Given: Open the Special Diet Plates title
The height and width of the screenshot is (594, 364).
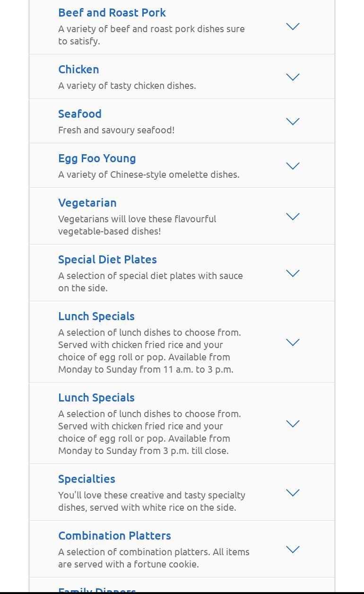Looking at the screenshot, I should (x=107, y=260).
